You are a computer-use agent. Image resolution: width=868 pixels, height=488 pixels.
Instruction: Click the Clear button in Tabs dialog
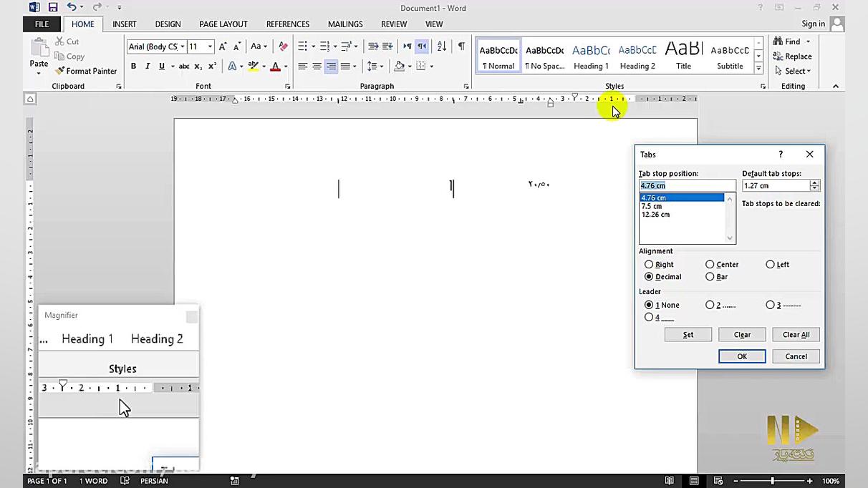(x=742, y=335)
